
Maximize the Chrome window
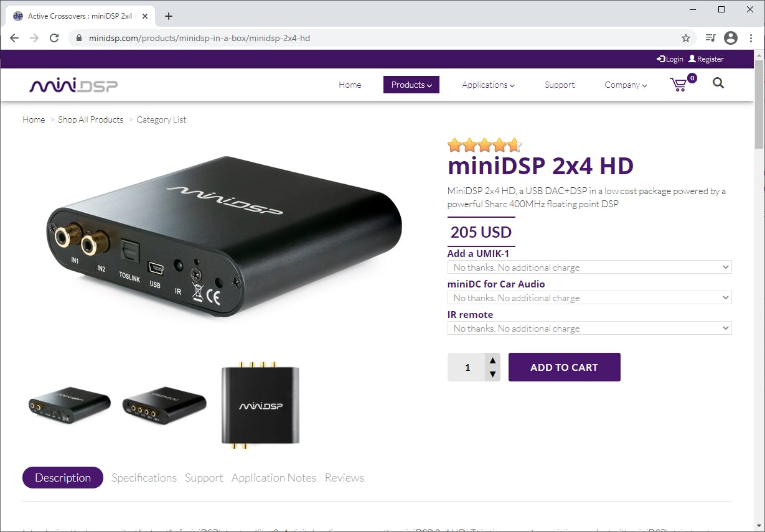721,9
